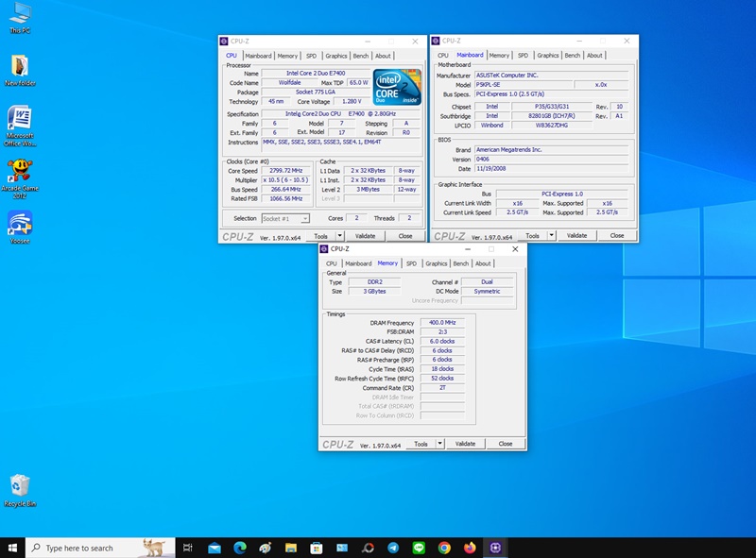Launch Arcade Game 2012 desktop shortcut
The width and height of the screenshot is (756, 558).
point(20,178)
